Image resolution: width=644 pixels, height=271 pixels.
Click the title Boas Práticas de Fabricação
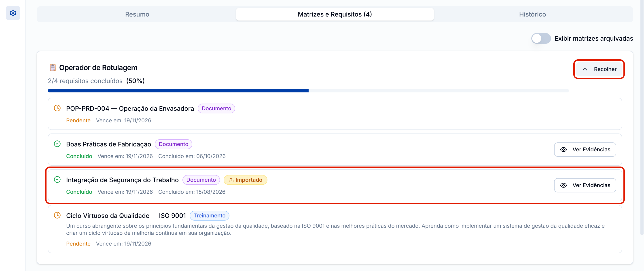tap(108, 144)
